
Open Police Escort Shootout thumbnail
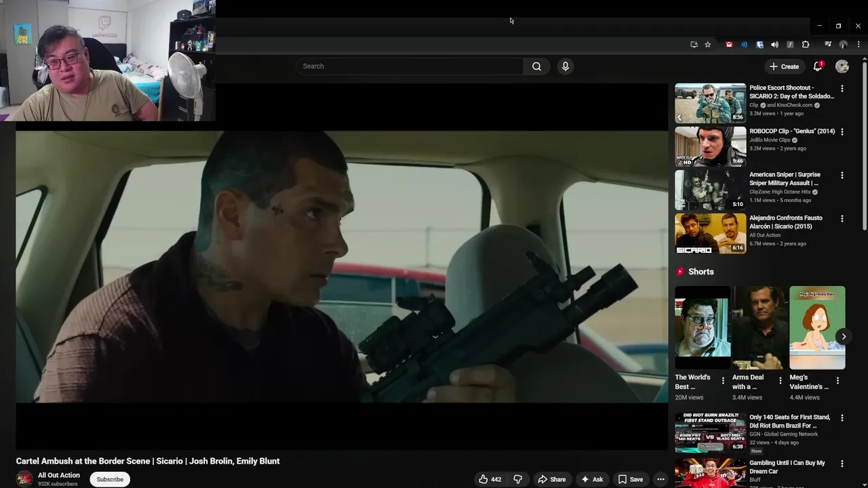click(710, 103)
